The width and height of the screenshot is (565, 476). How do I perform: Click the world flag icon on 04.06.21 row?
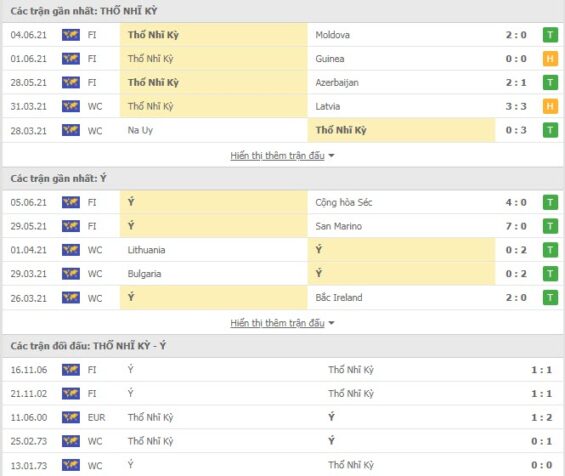71,35
